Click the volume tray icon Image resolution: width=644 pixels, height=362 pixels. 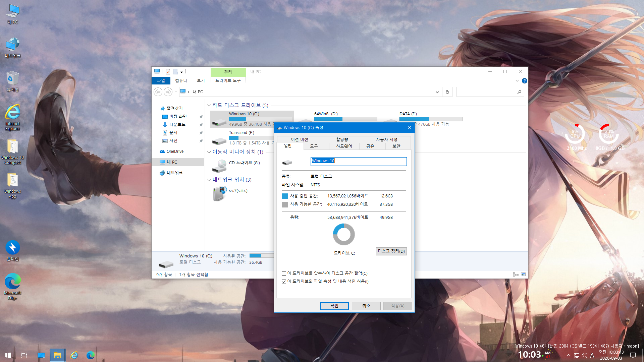point(584,355)
